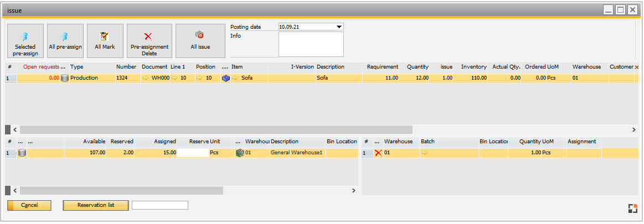Open the warehouse icon next to General Warehouse1

coord(240,153)
